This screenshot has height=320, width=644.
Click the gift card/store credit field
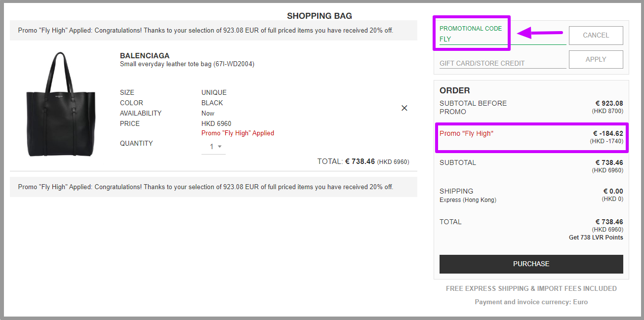503,63
